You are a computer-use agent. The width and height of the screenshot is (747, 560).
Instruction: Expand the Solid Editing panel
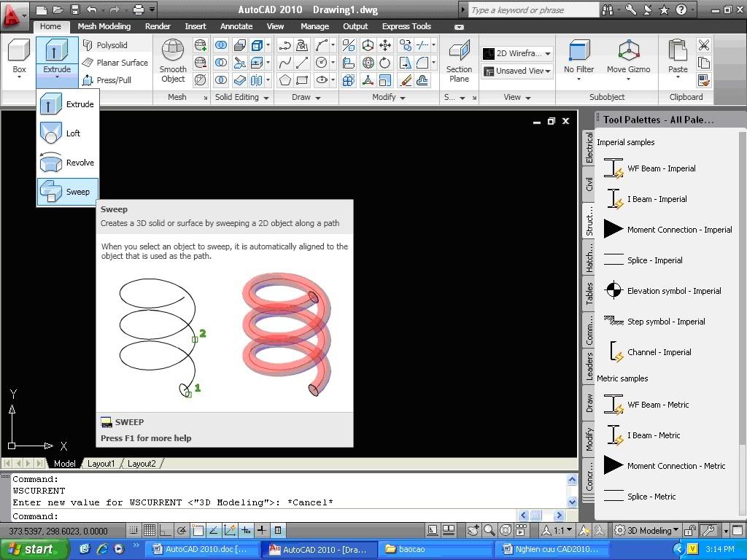pos(241,97)
